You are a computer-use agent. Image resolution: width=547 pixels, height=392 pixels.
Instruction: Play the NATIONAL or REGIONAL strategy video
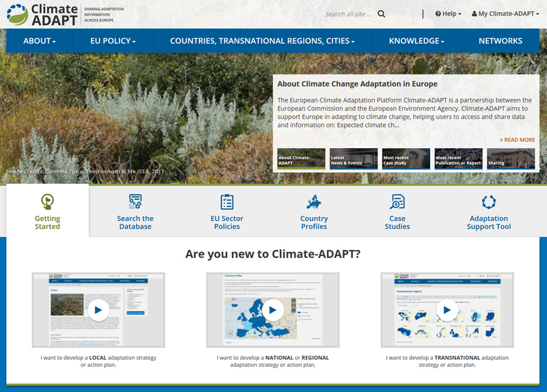tap(273, 310)
